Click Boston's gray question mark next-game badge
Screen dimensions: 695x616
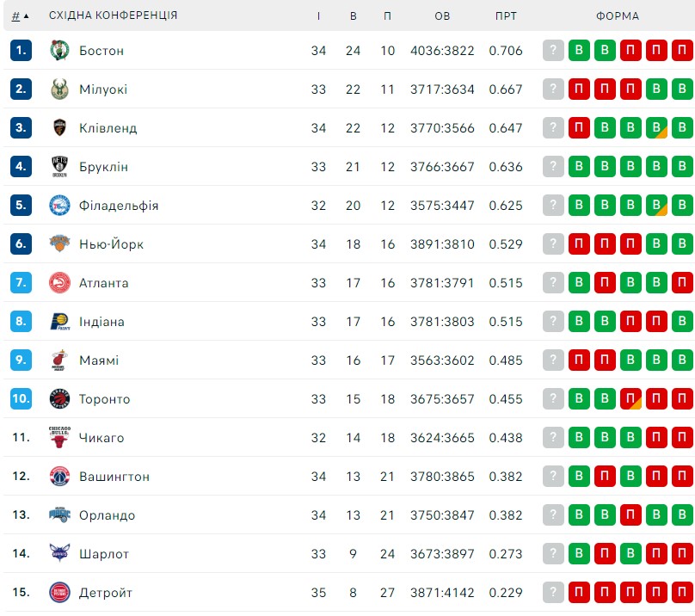(553, 50)
